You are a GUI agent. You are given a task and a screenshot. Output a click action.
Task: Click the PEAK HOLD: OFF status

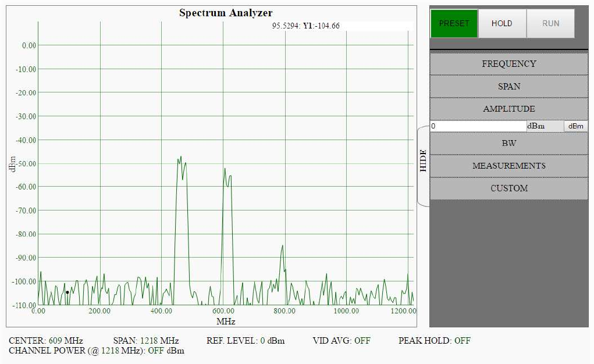435,341
